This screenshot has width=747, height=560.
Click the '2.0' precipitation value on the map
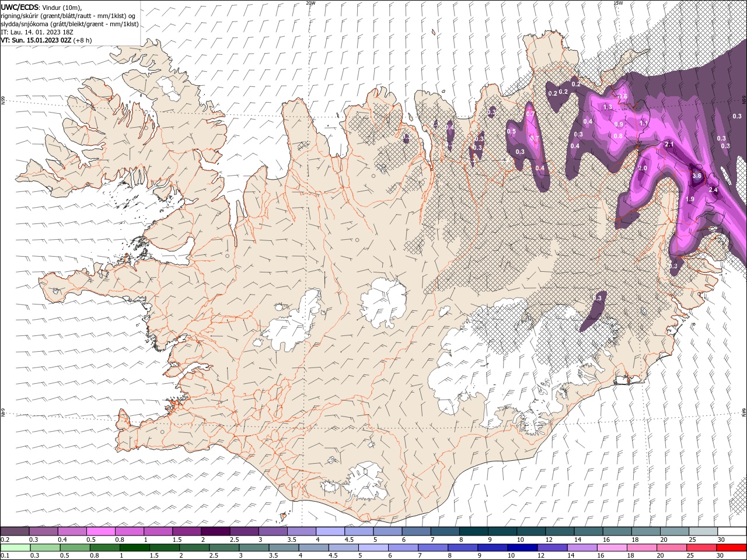[643, 169]
